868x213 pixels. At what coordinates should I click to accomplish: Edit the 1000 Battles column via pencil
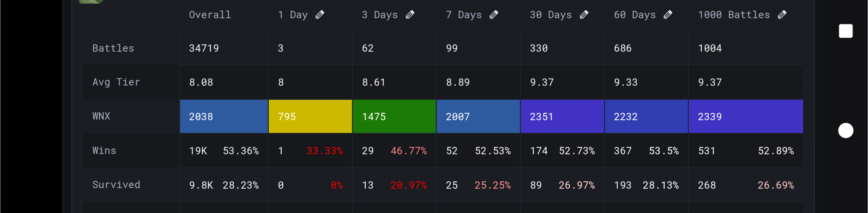tap(782, 15)
